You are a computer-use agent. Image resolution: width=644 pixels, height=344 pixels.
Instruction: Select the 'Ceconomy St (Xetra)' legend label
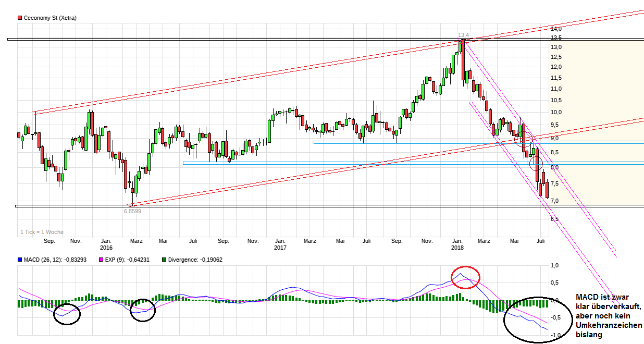tap(50, 18)
